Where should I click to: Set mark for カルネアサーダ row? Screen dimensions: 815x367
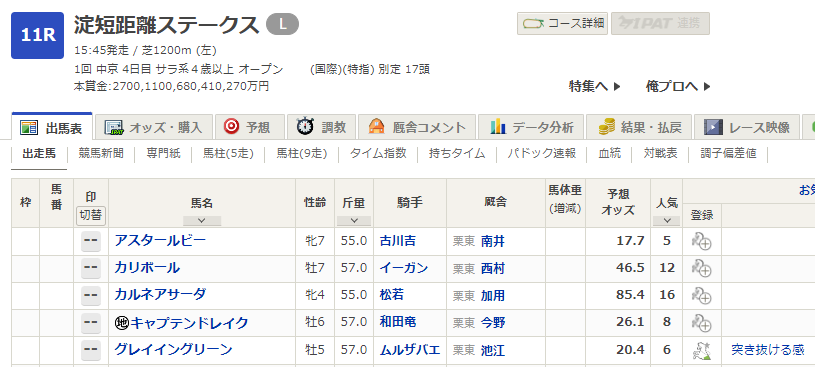[x=91, y=295]
